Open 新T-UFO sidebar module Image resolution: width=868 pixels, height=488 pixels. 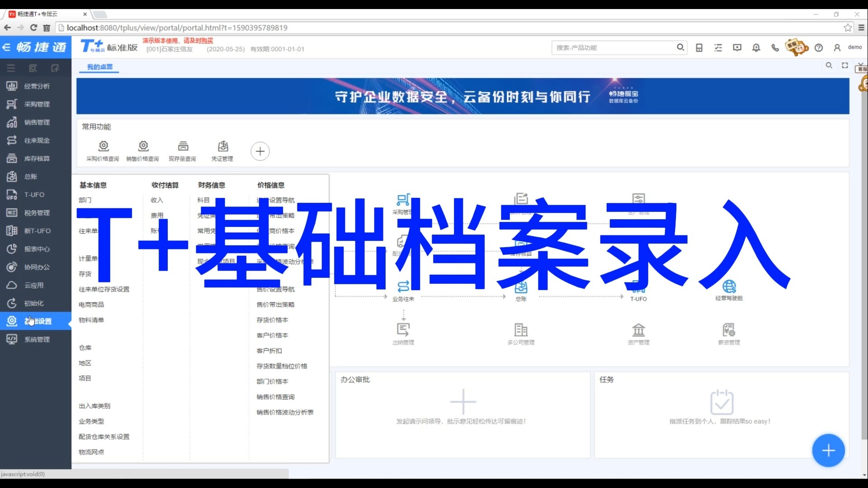pos(36,230)
